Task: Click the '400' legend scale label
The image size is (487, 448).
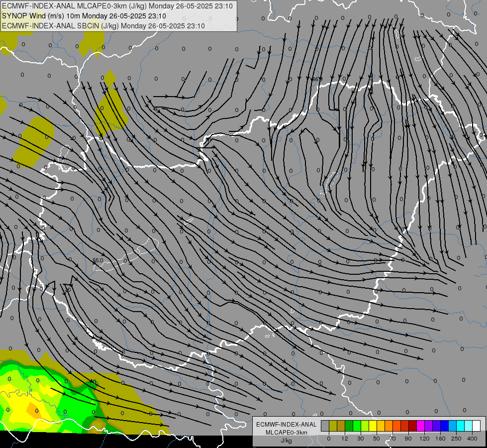Action: point(472,439)
